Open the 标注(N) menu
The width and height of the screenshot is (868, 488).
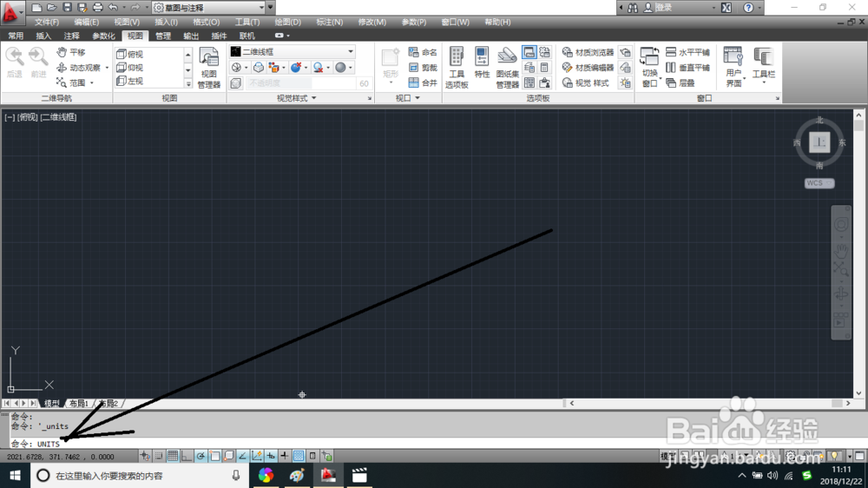click(329, 23)
